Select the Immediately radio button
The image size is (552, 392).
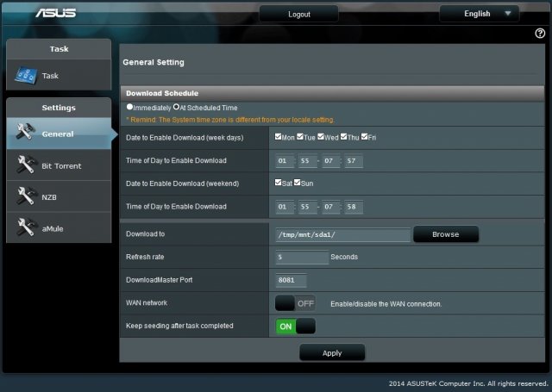pos(129,107)
